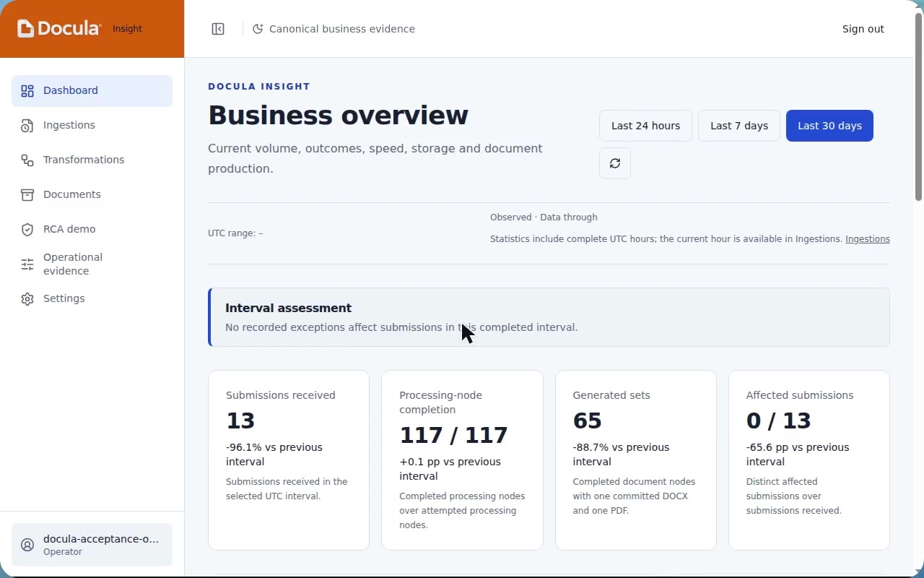This screenshot has width=924, height=578.
Task: Click the operator user avatar icon
Action: 27,545
